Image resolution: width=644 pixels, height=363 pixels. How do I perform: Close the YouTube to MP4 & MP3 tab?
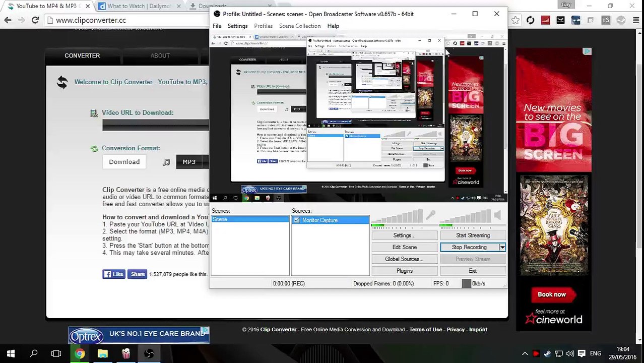point(88,6)
